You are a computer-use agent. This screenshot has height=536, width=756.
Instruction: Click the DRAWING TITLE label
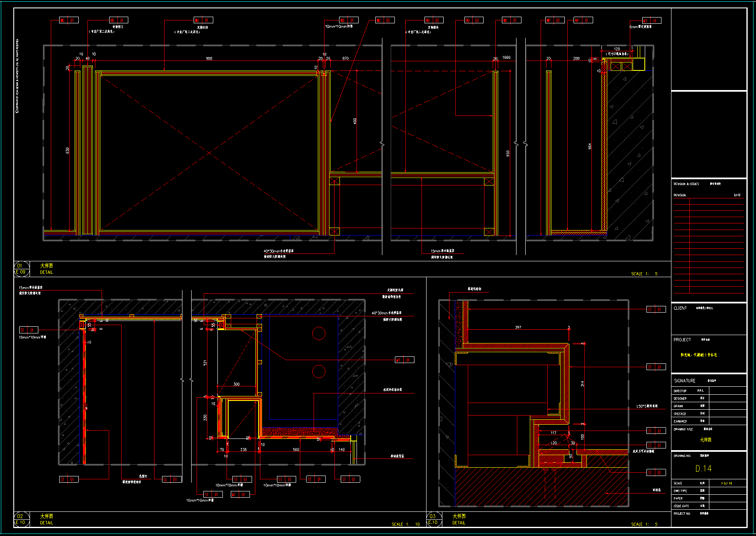(x=683, y=429)
